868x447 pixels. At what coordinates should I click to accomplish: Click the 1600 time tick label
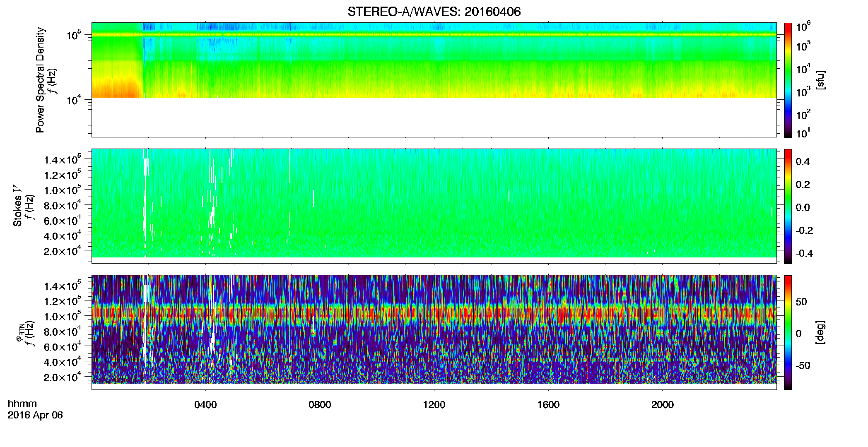point(548,404)
